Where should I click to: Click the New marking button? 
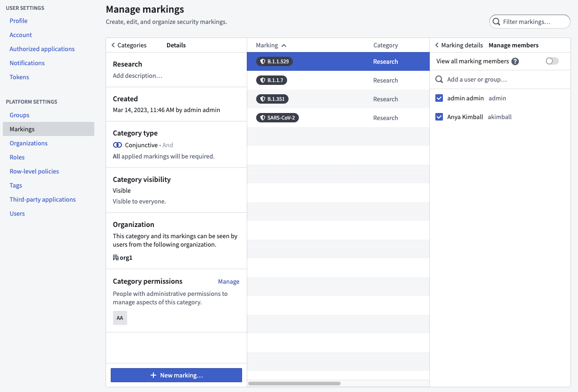point(176,375)
